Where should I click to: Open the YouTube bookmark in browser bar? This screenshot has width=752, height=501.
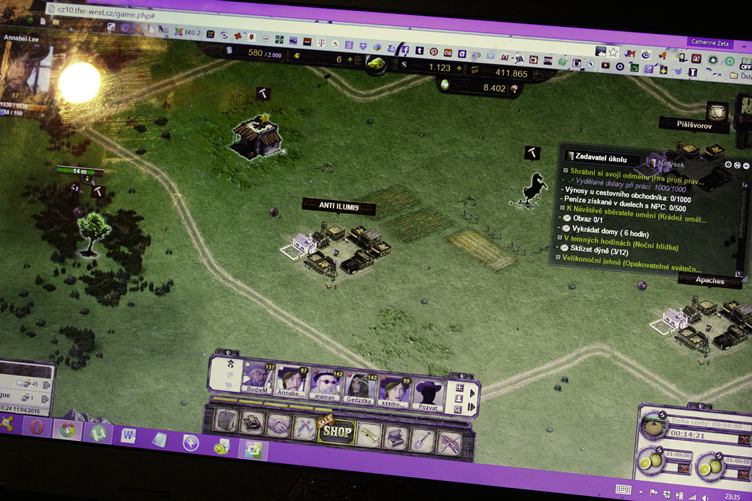coord(605,65)
